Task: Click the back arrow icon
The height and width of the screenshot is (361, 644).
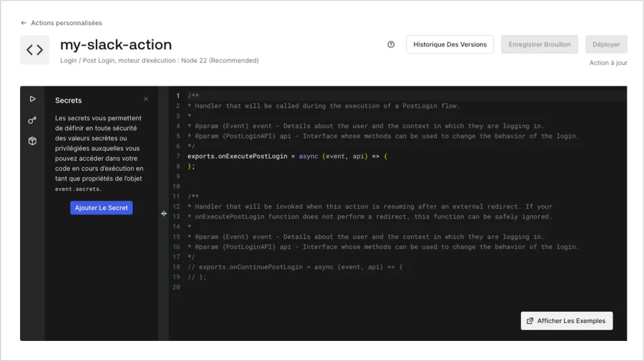Action: (x=24, y=23)
